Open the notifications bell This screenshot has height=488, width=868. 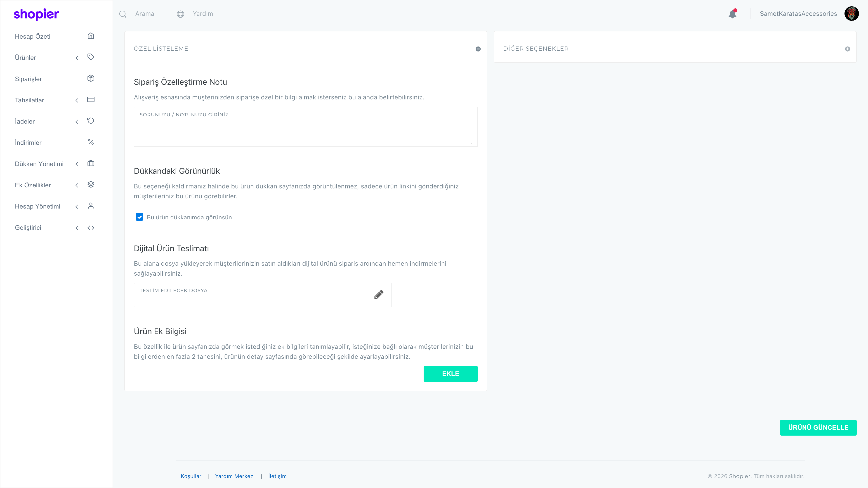(732, 14)
